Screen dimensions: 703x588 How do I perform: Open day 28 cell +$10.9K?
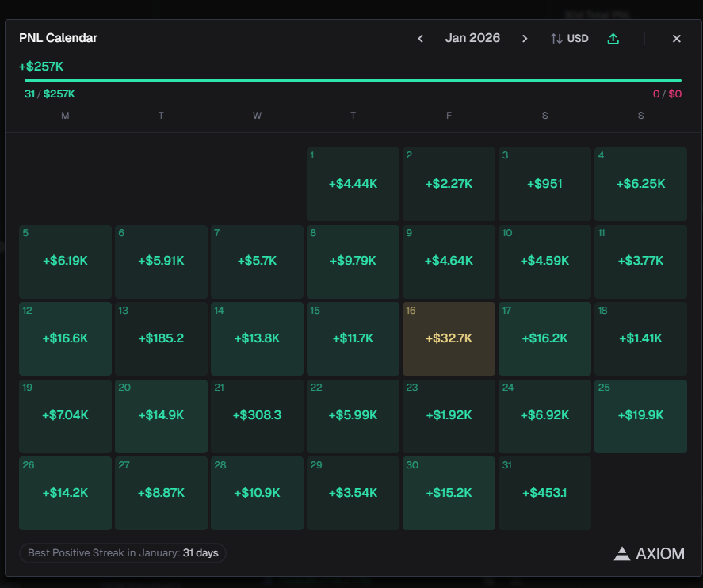pyautogui.click(x=257, y=494)
